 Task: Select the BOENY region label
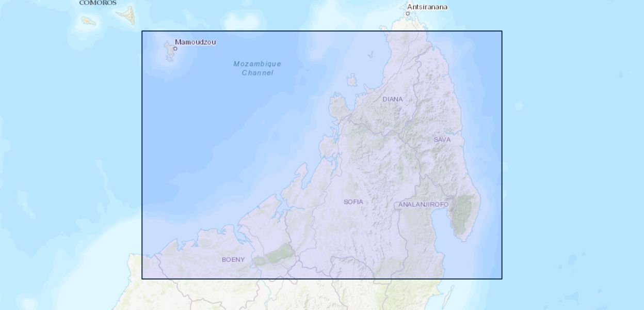coord(233,259)
